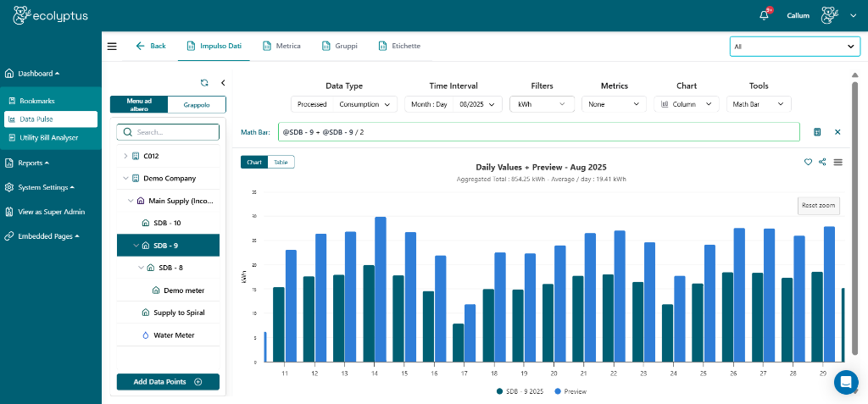Open the notifications bell
This screenshot has height=404, width=868.
tap(764, 15)
